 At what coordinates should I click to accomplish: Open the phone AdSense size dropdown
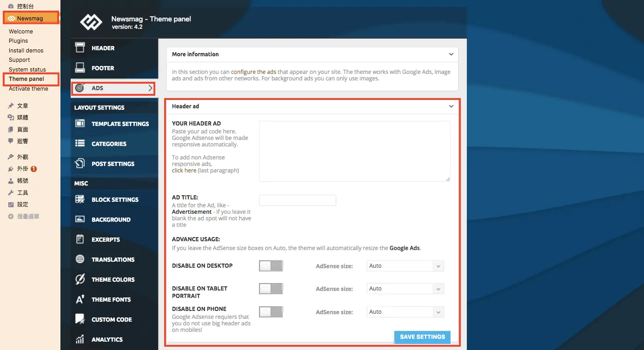405,312
